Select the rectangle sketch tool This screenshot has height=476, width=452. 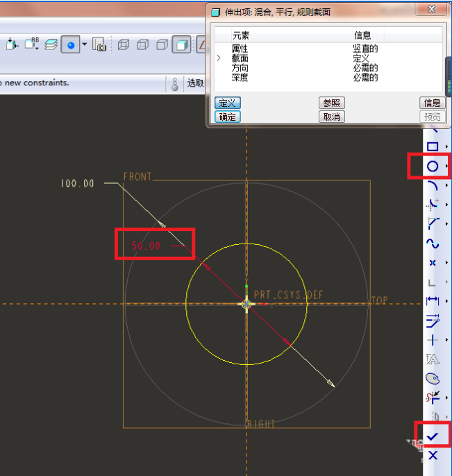click(x=432, y=146)
